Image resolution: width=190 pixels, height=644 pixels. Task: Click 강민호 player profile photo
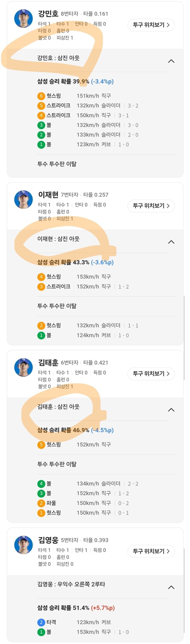(x=23, y=19)
